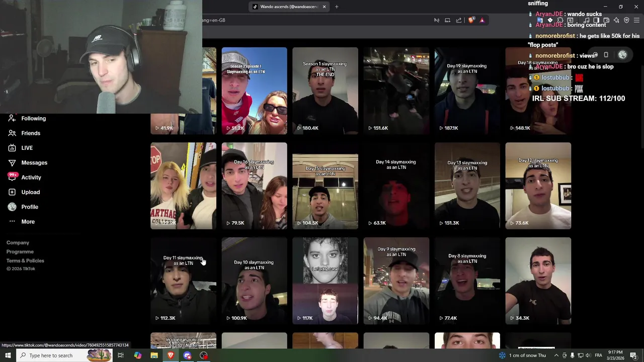Open the Company footer section
Viewport: 644px width, 362px height.
(18, 243)
